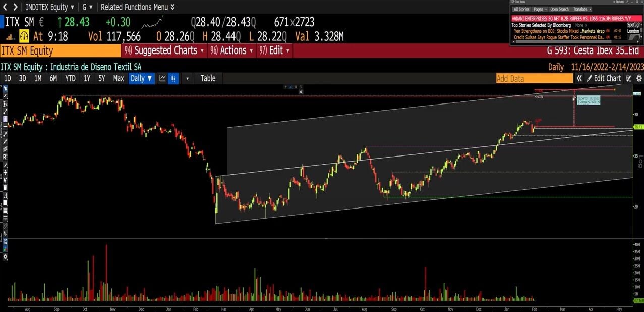Viewport: 644px width, 312px height.
Task: Set chart range to 5Y
Action: click(x=102, y=78)
